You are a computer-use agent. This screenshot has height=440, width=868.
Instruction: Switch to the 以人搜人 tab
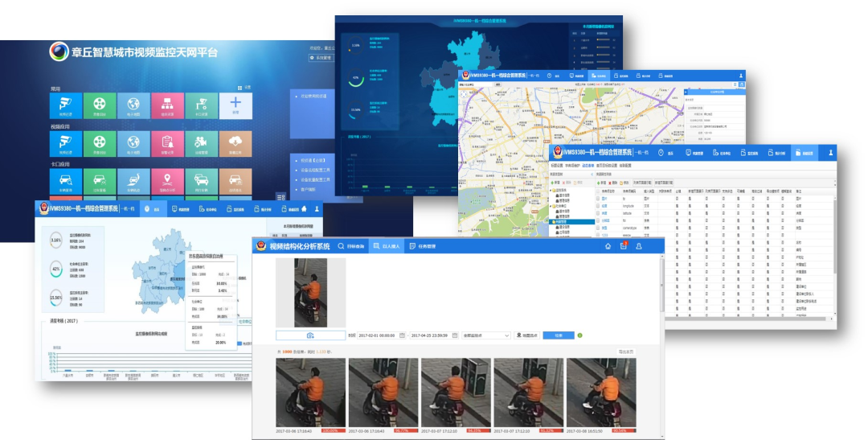pyautogui.click(x=385, y=246)
